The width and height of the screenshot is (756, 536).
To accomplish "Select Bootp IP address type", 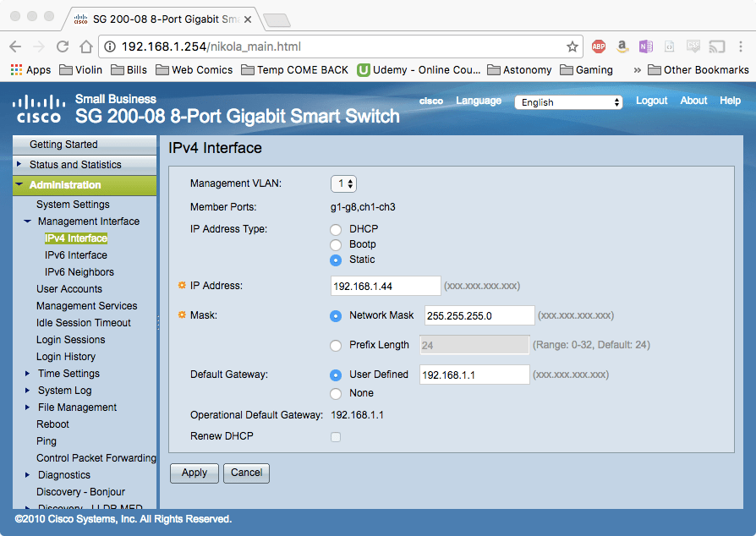I will [x=336, y=245].
